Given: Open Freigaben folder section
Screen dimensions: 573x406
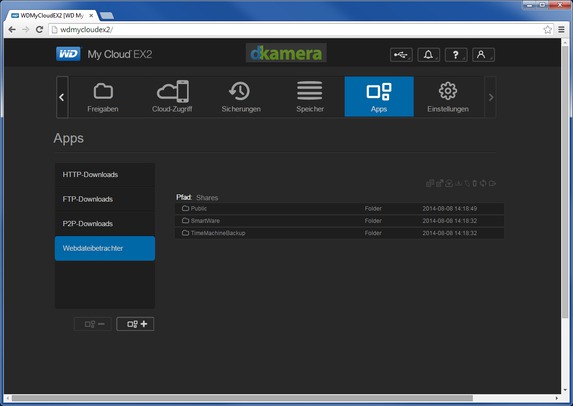Looking at the screenshot, I should (x=103, y=97).
